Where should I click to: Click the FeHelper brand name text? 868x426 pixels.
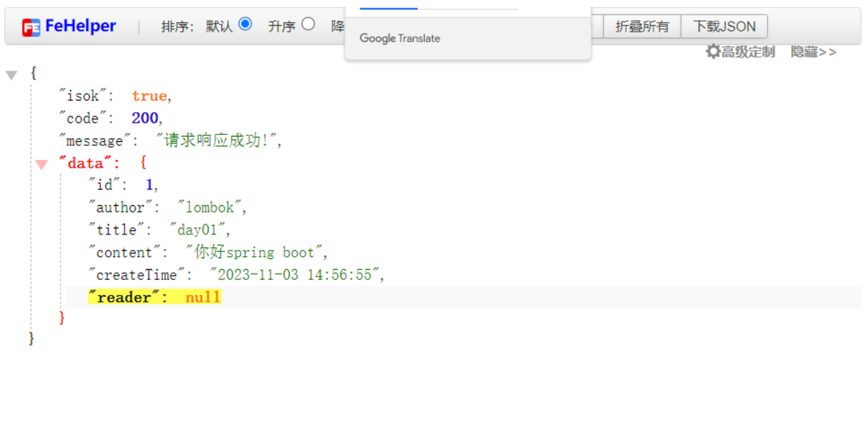[x=81, y=26]
